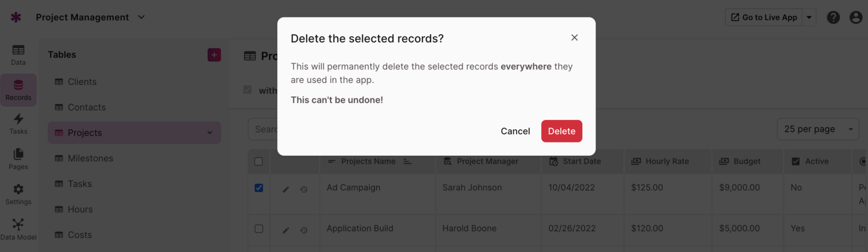Add a new table with the plus button
The height and width of the screenshot is (252, 868).
point(214,54)
